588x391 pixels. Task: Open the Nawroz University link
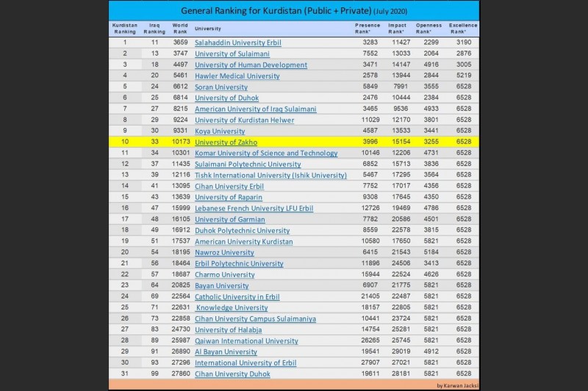(224, 252)
